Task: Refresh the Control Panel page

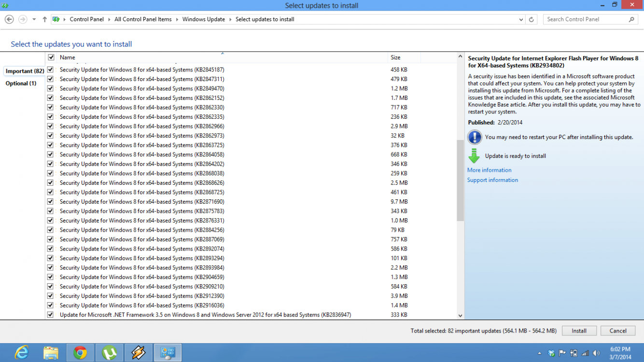Action: click(x=532, y=19)
